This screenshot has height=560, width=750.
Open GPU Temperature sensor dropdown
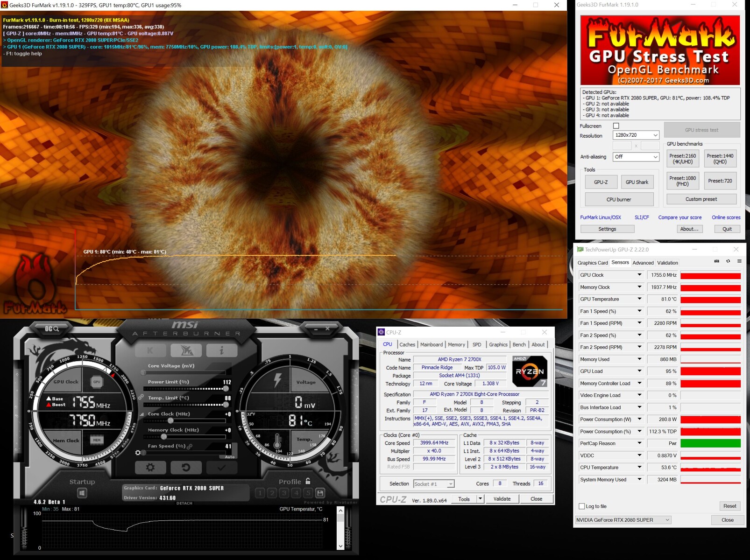point(639,299)
